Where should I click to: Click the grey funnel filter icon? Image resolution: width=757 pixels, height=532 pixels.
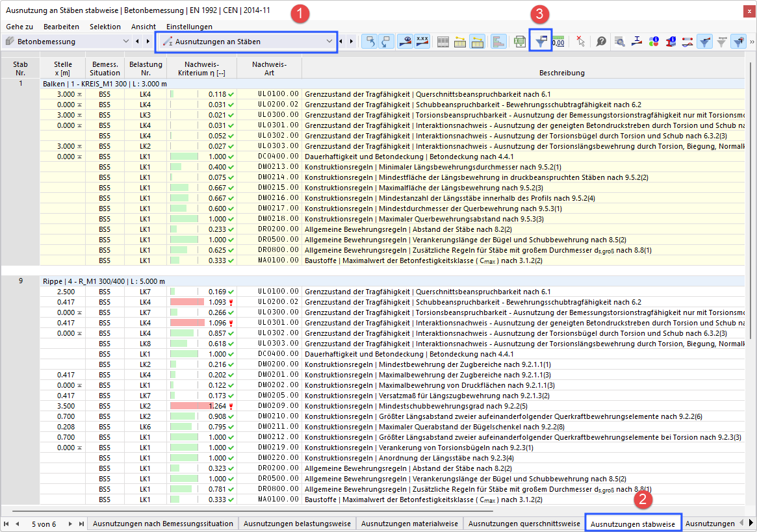[721, 42]
